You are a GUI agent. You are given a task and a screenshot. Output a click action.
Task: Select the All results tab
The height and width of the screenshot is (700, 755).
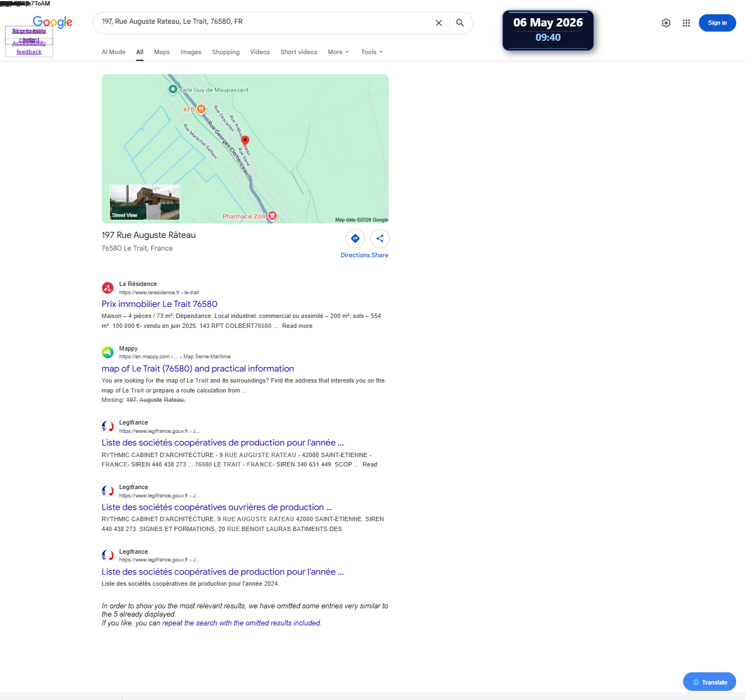(x=140, y=52)
